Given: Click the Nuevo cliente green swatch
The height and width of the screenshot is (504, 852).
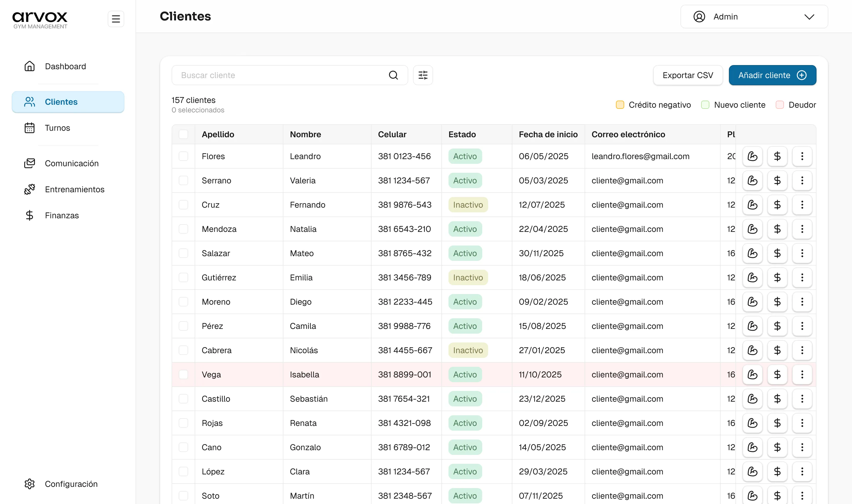Looking at the screenshot, I should [x=705, y=105].
